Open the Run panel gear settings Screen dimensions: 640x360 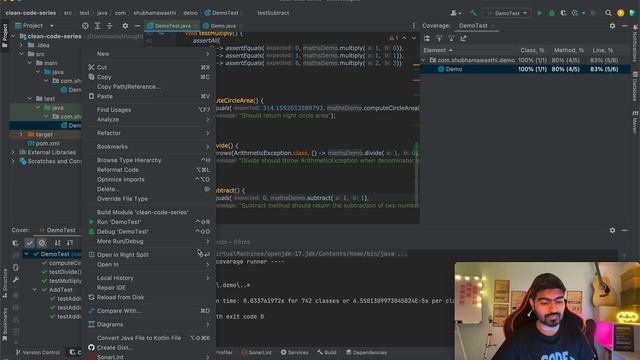[612, 230]
